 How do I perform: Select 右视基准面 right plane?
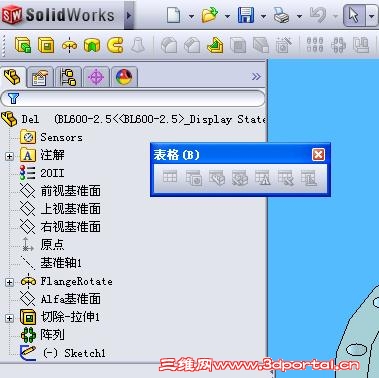(x=60, y=227)
